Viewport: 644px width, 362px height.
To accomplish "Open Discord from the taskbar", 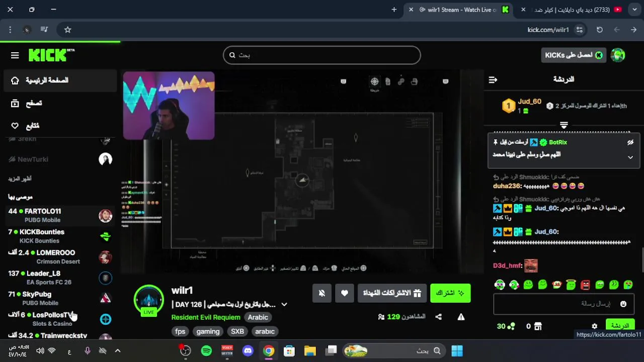I will pos(248,351).
